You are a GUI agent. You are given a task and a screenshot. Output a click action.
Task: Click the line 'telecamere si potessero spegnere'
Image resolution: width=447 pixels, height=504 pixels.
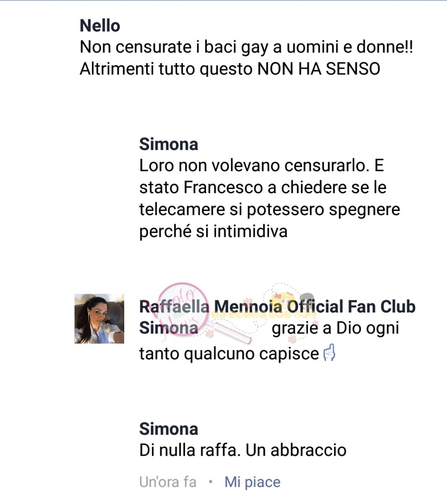coord(269,209)
